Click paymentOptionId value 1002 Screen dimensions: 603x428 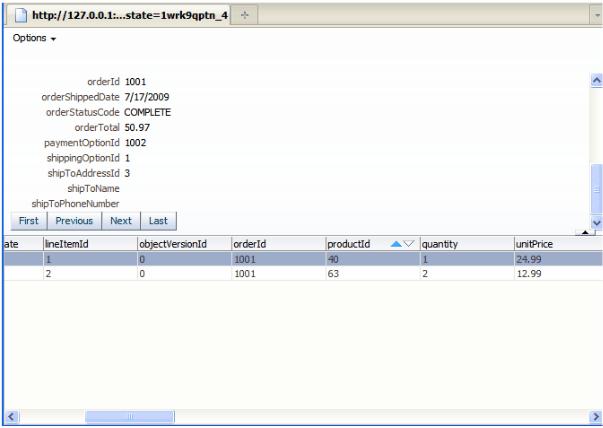135,143
